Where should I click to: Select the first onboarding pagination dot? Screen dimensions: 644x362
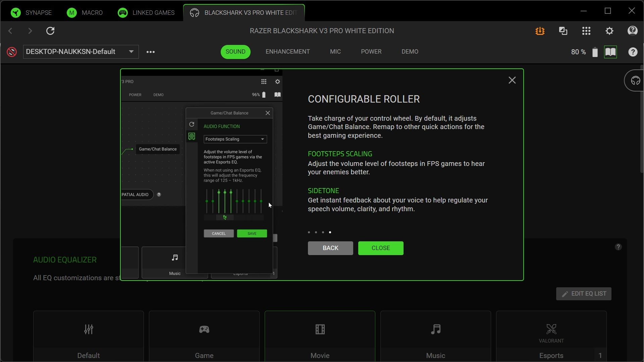pyautogui.click(x=309, y=232)
